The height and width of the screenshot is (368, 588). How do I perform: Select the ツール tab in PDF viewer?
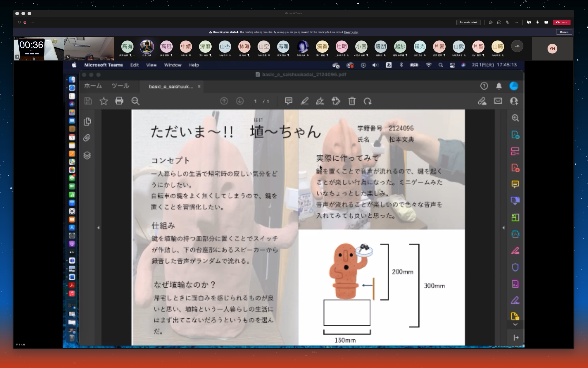(120, 86)
